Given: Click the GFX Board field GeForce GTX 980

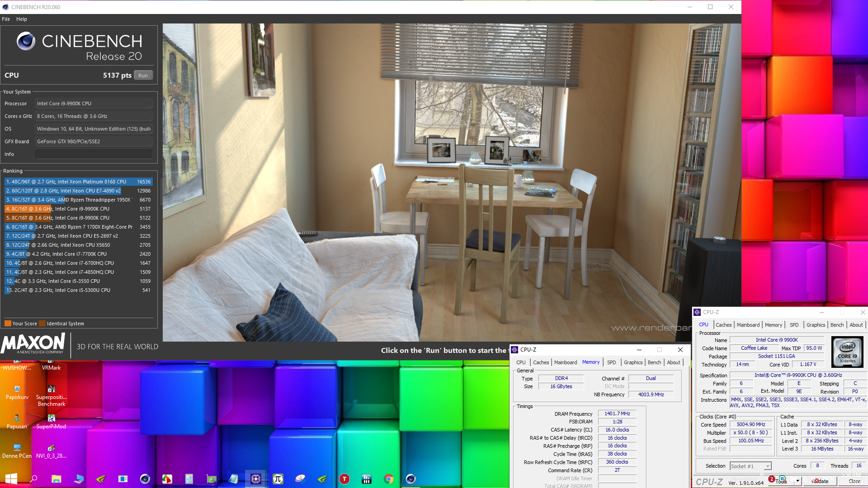Looking at the screenshot, I should coord(94,141).
